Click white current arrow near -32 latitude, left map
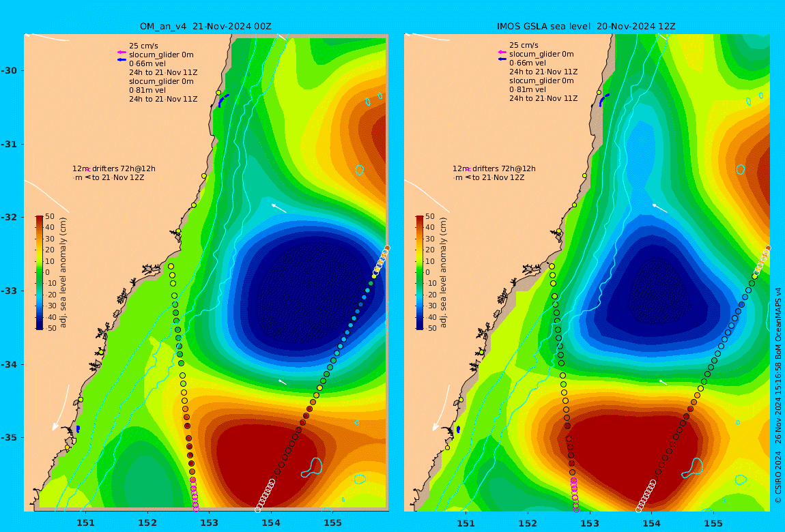 click(279, 208)
